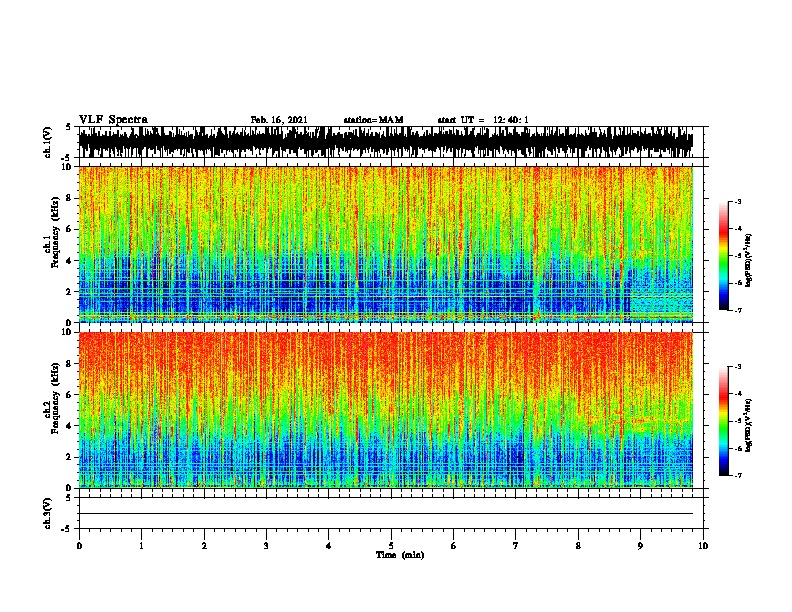Click the "5" time axis tick label

pyautogui.click(x=391, y=546)
